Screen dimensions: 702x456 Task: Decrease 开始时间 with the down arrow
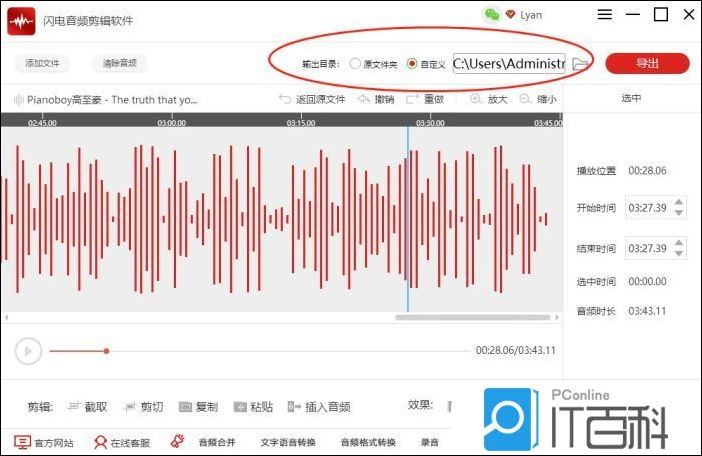click(x=679, y=213)
